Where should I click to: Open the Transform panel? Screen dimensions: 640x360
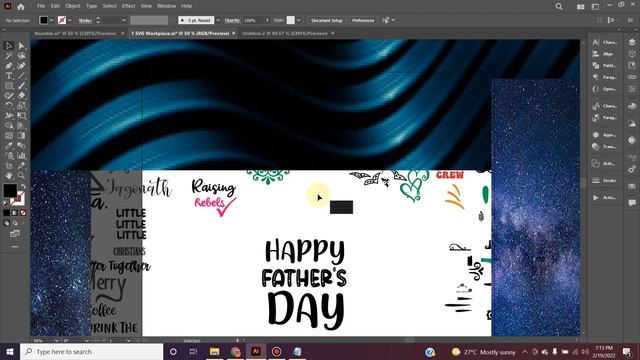coord(604,147)
